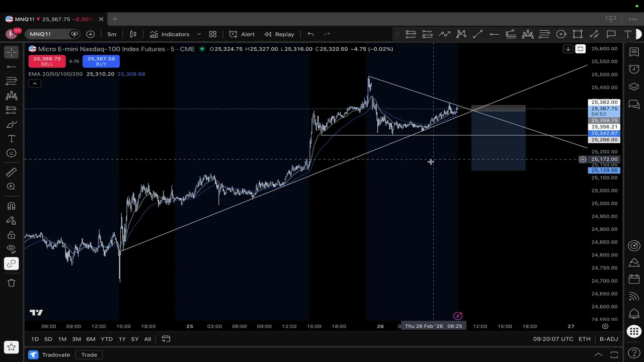Viewport: 644px width, 362px height.
Task: Open the emoji icons tool
Action: pyautogui.click(x=11, y=153)
